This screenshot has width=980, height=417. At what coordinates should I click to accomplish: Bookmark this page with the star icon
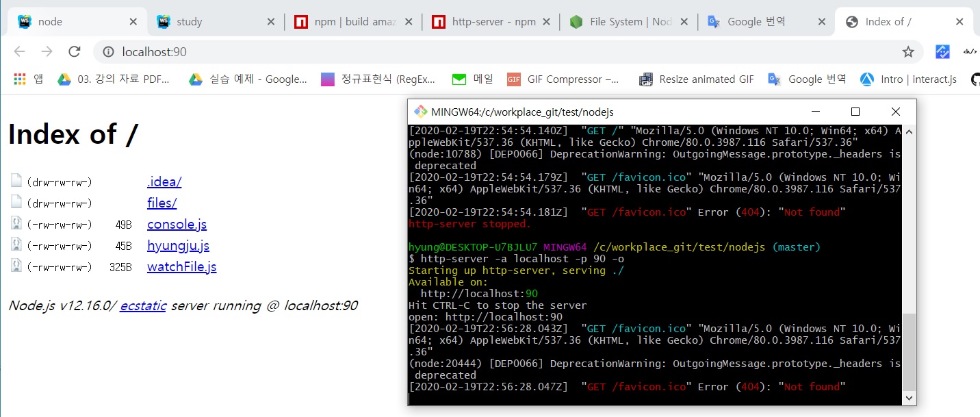(908, 52)
